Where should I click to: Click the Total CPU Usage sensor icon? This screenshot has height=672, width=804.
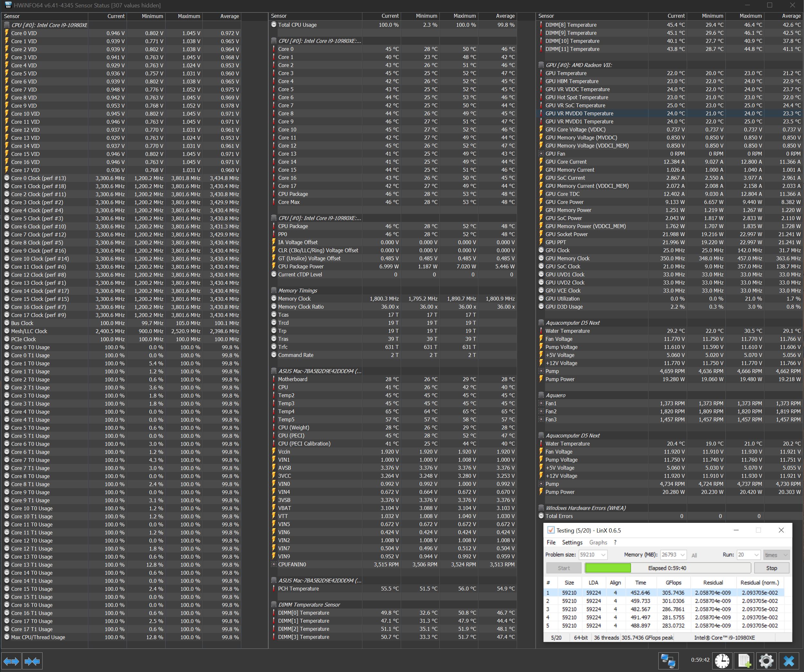click(x=274, y=25)
